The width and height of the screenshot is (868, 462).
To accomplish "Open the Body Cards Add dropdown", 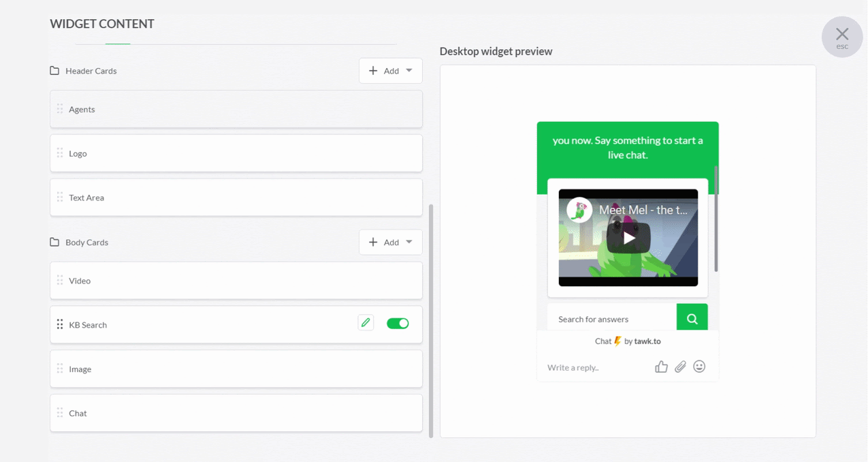I will coord(391,242).
